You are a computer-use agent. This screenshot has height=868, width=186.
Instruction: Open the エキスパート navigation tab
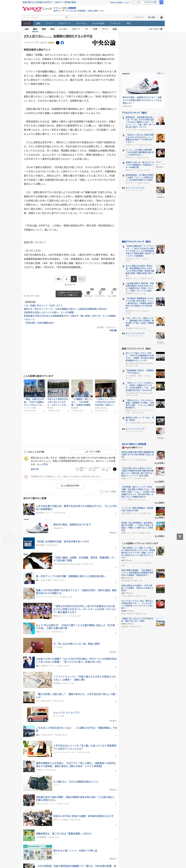click(x=64, y=24)
